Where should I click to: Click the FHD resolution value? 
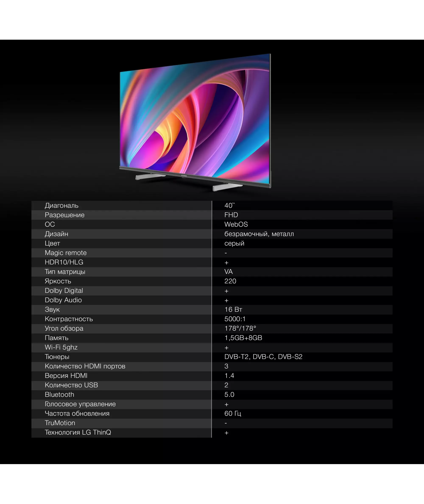[x=231, y=215]
